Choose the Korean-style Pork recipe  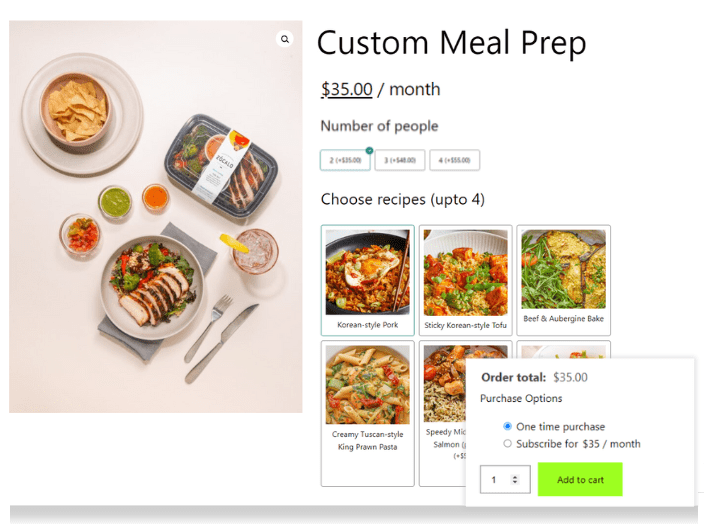click(x=368, y=280)
